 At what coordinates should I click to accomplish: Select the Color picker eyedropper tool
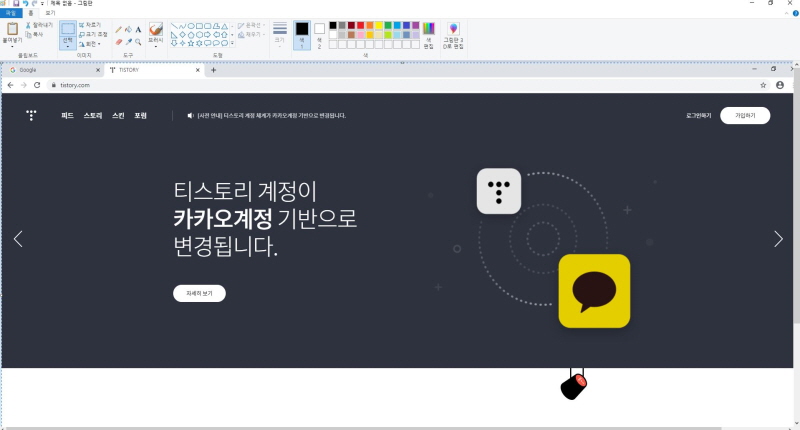coord(128,42)
